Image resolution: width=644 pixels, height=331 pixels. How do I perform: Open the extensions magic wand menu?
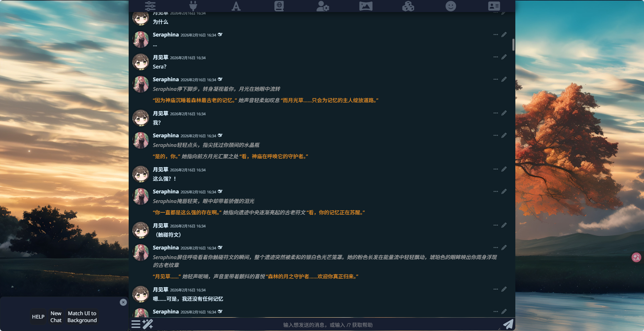click(148, 324)
